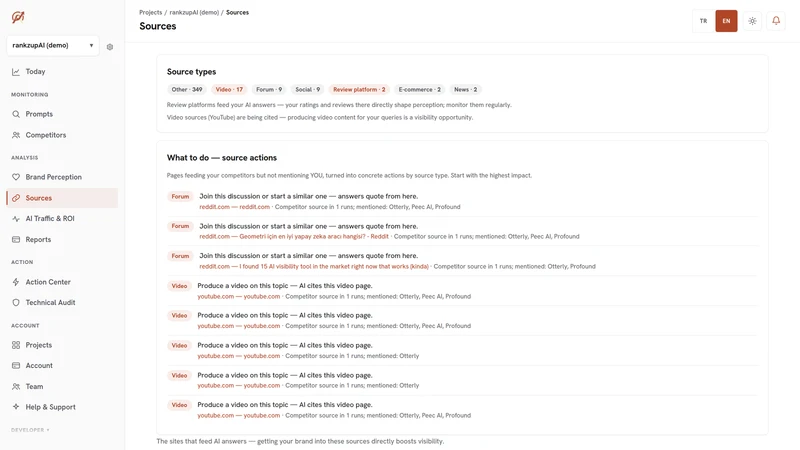Click the Source types heading
The image size is (800, 450).
[191, 72]
